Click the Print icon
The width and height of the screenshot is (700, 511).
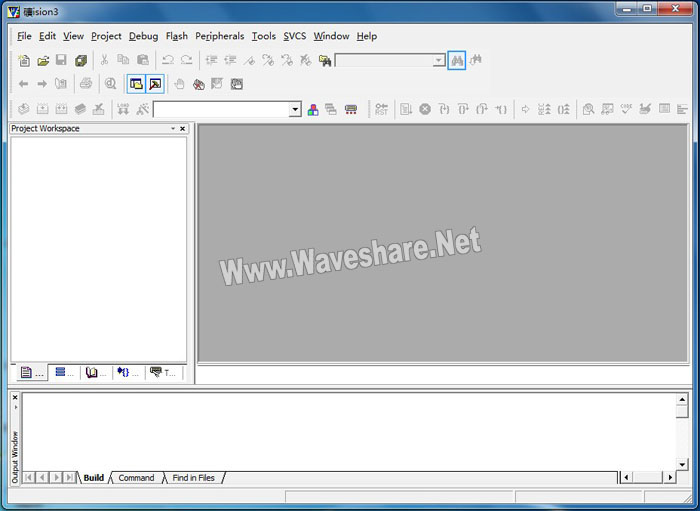pos(86,83)
